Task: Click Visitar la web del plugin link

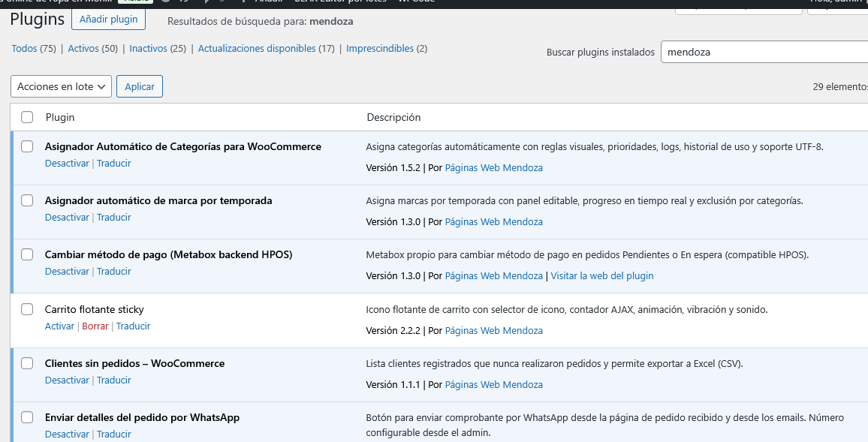Action: pyautogui.click(x=602, y=276)
